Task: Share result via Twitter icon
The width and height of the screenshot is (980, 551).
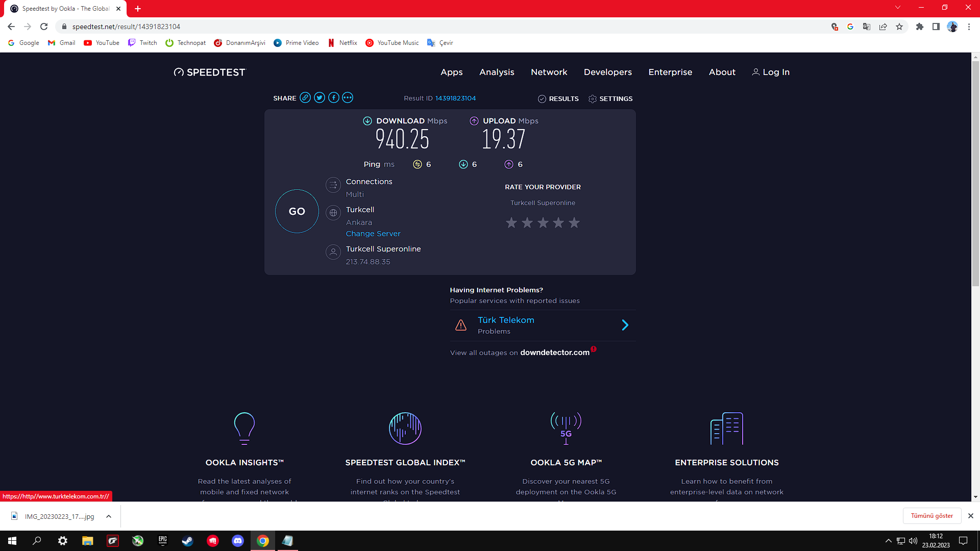Action: tap(320, 98)
